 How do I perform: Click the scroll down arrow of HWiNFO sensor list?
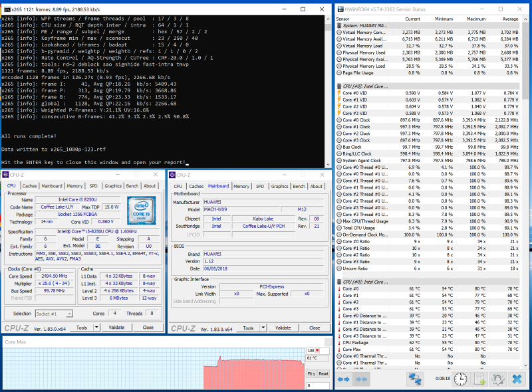click(x=526, y=365)
